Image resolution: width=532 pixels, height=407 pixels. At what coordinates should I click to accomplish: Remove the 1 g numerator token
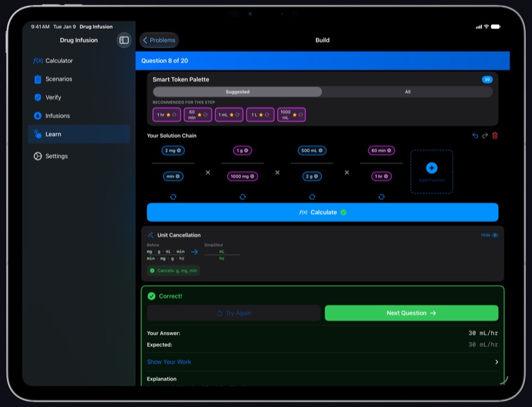coord(246,150)
